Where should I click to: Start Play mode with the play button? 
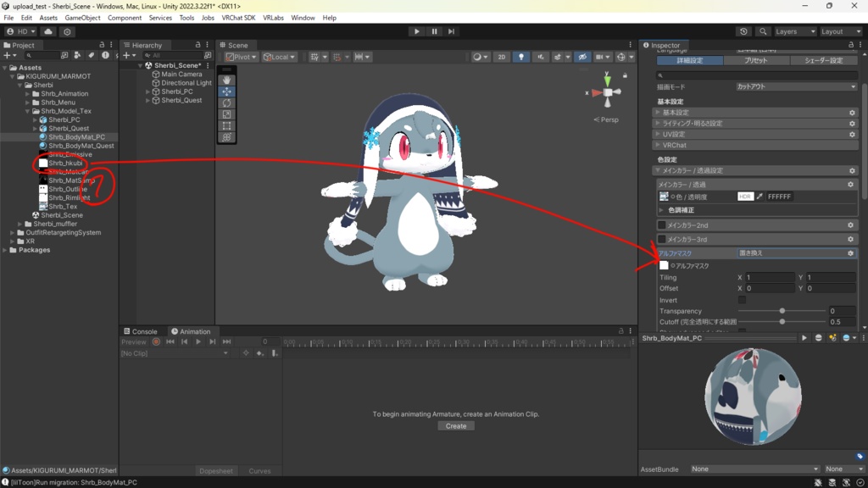[x=417, y=31]
